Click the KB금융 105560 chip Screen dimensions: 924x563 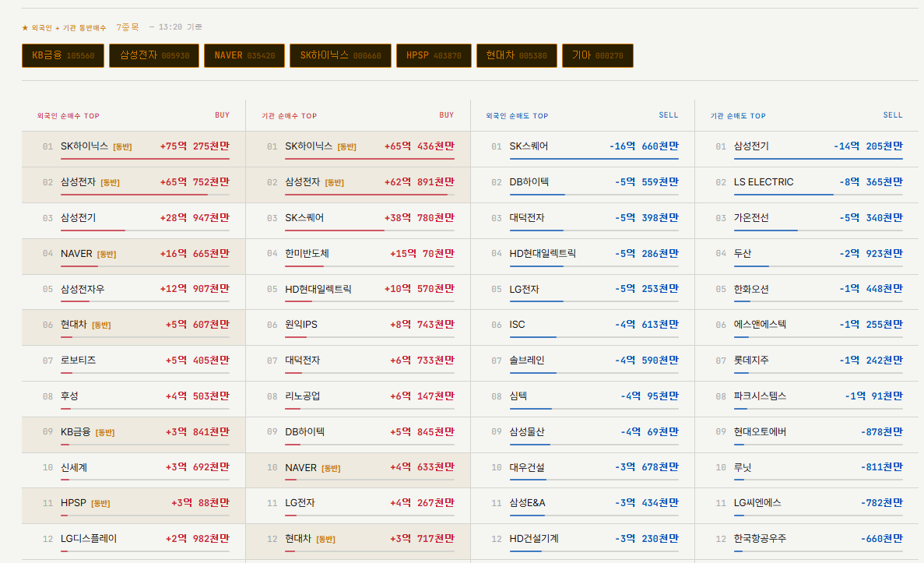click(63, 55)
